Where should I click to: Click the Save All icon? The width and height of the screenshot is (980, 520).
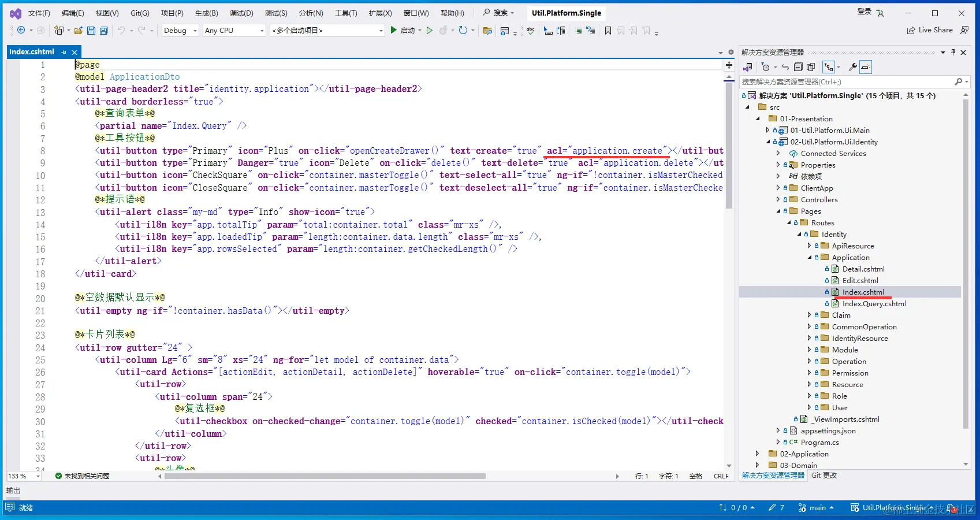pyautogui.click(x=104, y=30)
